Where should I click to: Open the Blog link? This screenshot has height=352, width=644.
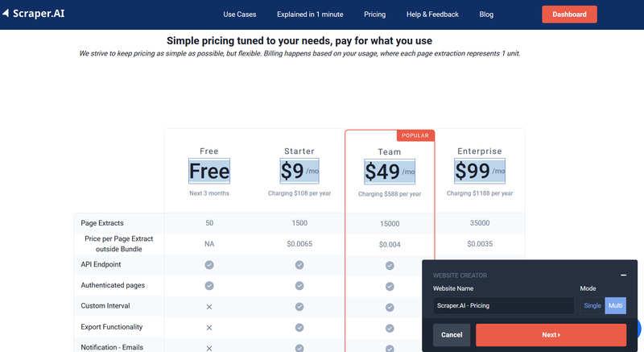[x=486, y=14]
